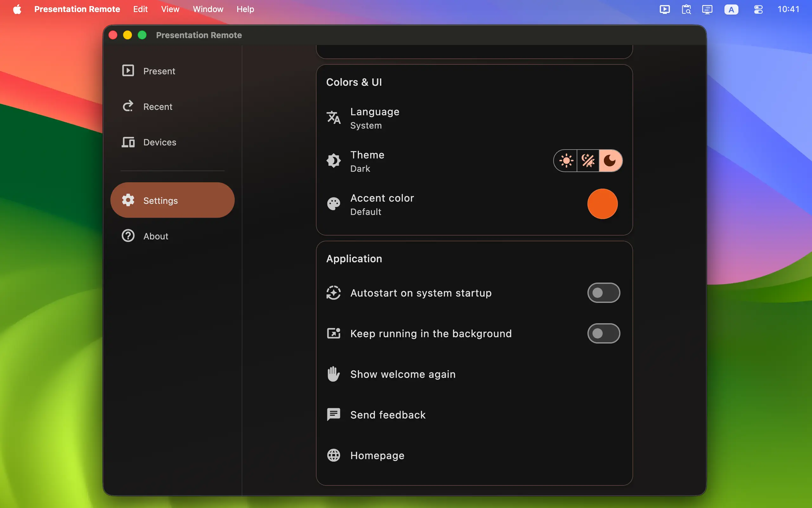The image size is (812, 508).
Task: Click the Theme Dark label
Action: pyautogui.click(x=367, y=161)
